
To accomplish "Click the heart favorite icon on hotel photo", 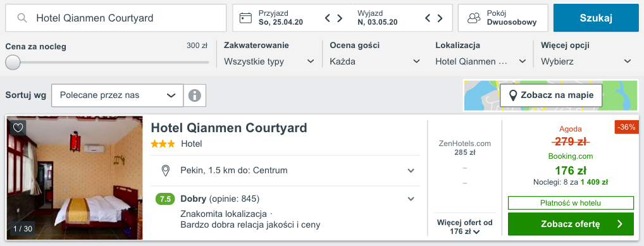I will [18, 128].
